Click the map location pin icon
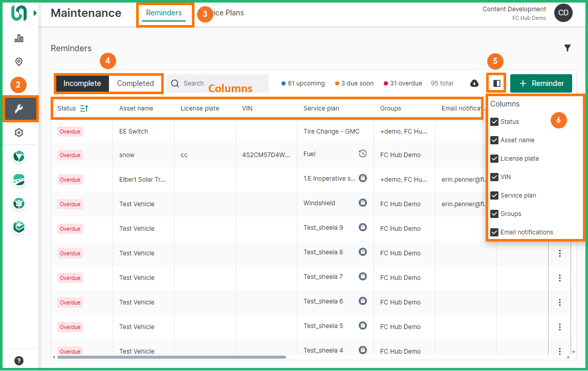The width and height of the screenshot is (588, 371). coord(19,62)
